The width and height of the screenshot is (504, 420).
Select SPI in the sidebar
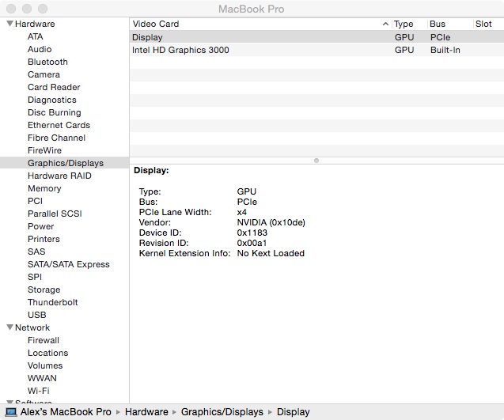(x=35, y=277)
